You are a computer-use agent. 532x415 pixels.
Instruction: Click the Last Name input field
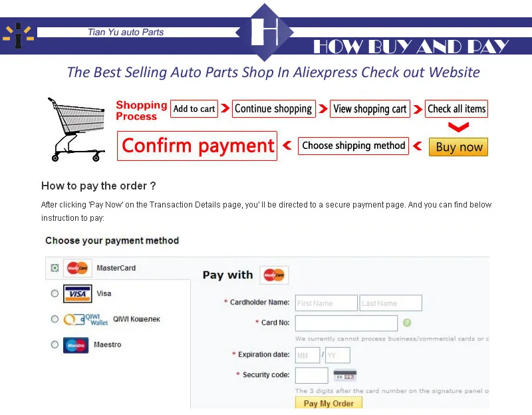(391, 303)
